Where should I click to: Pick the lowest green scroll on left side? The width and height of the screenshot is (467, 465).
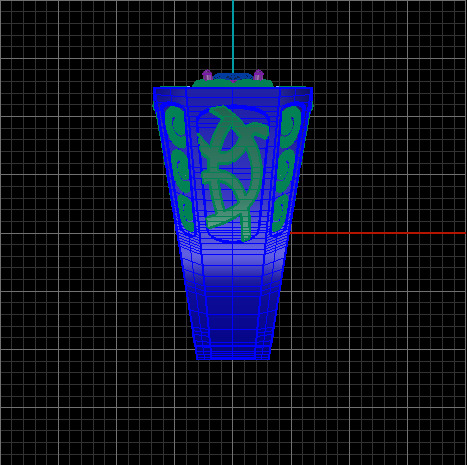186,213
